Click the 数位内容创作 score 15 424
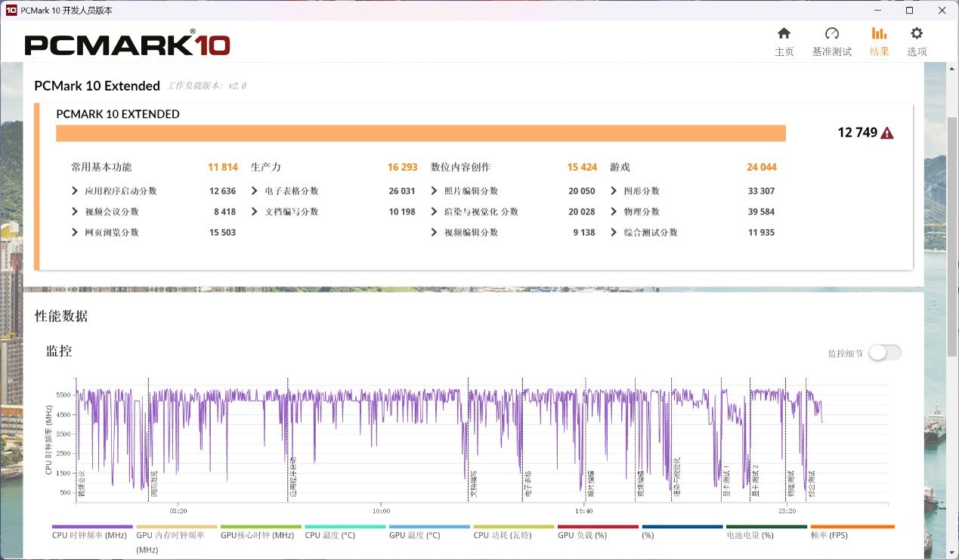The width and height of the screenshot is (959, 560). coord(582,167)
